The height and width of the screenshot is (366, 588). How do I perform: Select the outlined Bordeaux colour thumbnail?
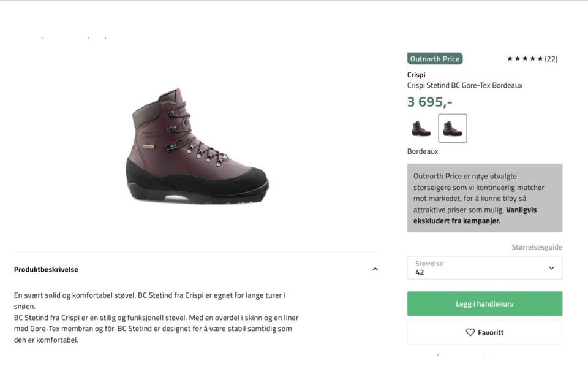point(453,128)
